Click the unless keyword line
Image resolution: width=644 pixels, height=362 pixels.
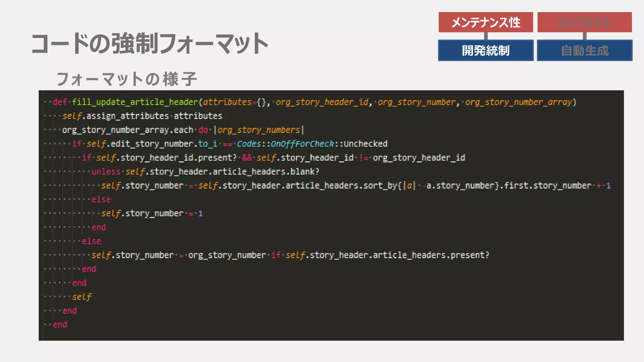(x=205, y=172)
